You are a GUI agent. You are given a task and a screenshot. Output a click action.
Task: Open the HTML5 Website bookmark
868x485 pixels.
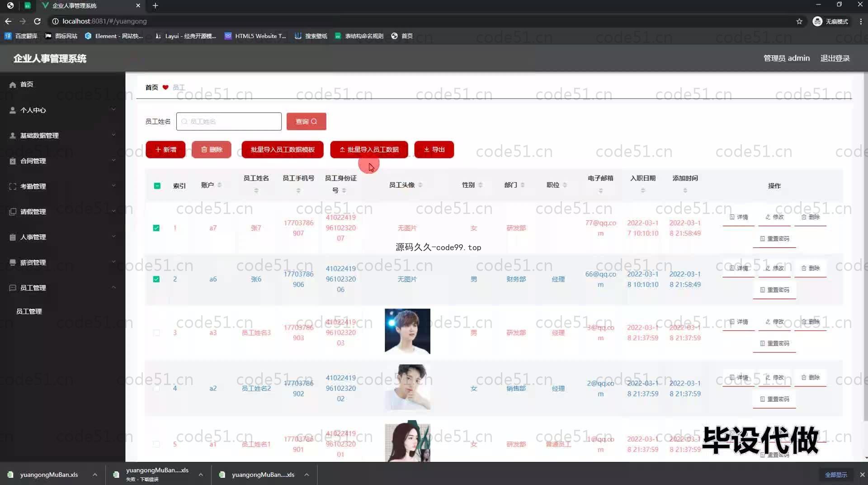point(255,36)
